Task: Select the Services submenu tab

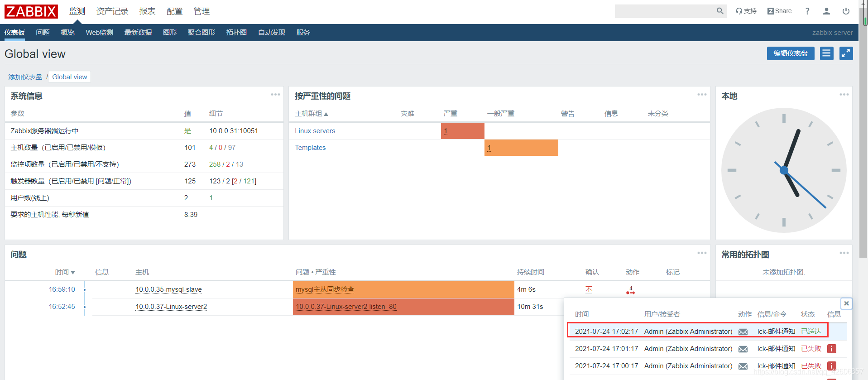Action: click(303, 33)
